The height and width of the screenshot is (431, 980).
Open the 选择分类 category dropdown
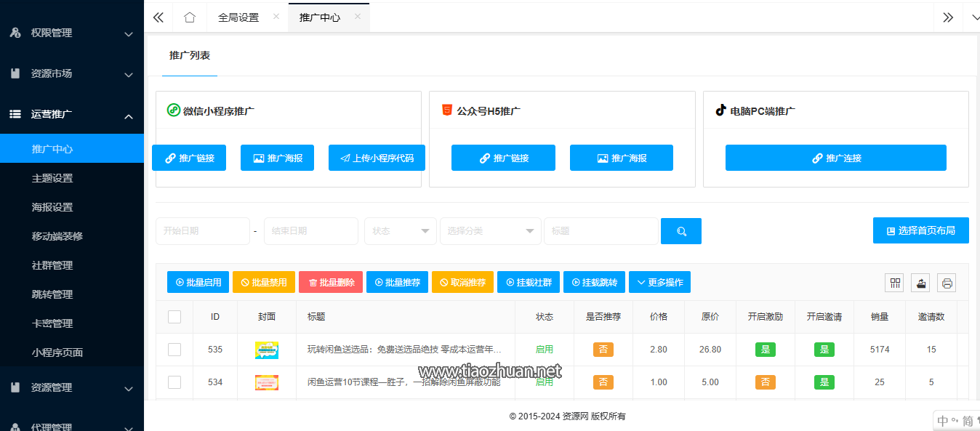click(x=490, y=231)
